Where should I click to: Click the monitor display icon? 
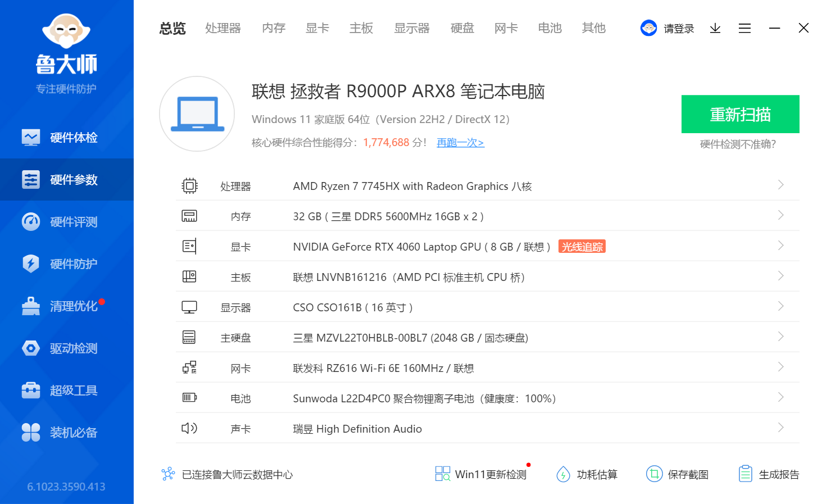[189, 307]
